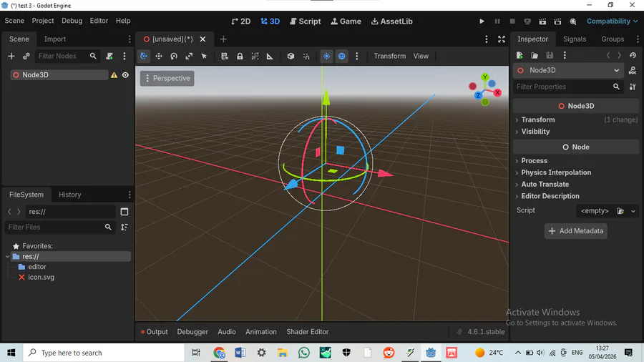This screenshot has width=644, height=362.
Task: Select icon.svg in the FileSystem dock
Action: point(41,278)
